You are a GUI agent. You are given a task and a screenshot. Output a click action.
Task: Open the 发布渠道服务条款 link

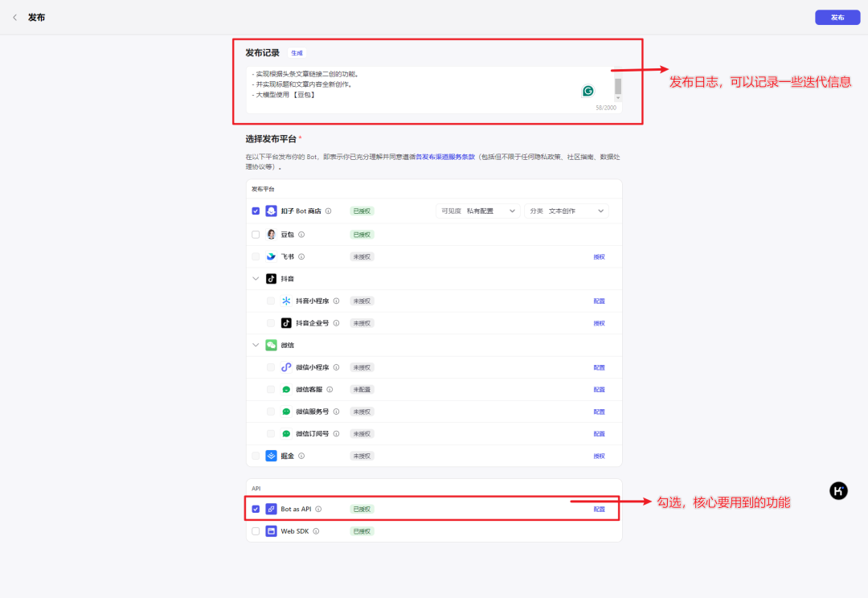(x=445, y=158)
